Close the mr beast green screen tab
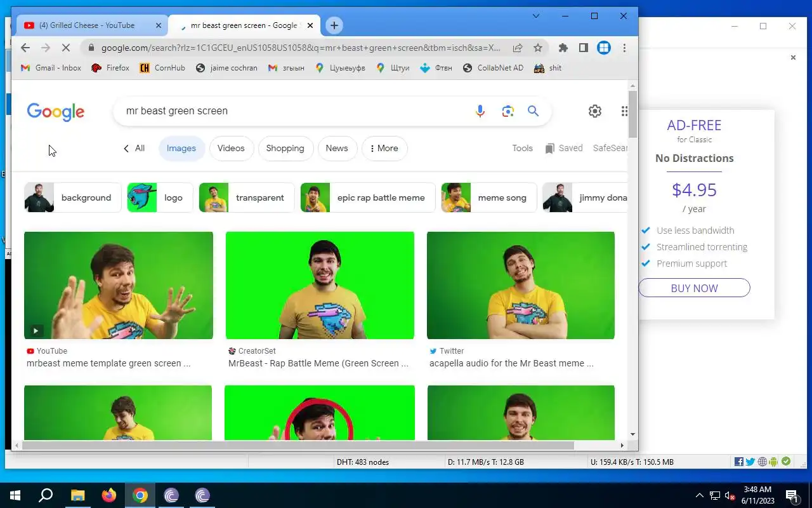 [x=310, y=25]
